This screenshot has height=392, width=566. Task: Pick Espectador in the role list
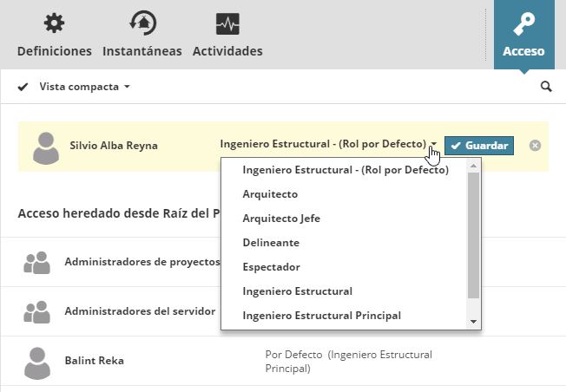tap(271, 267)
